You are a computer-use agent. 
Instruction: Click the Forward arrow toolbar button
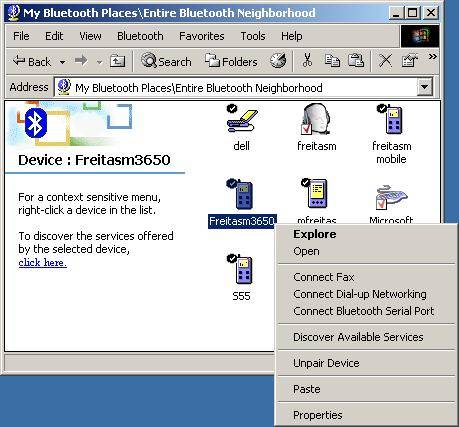[81, 61]
